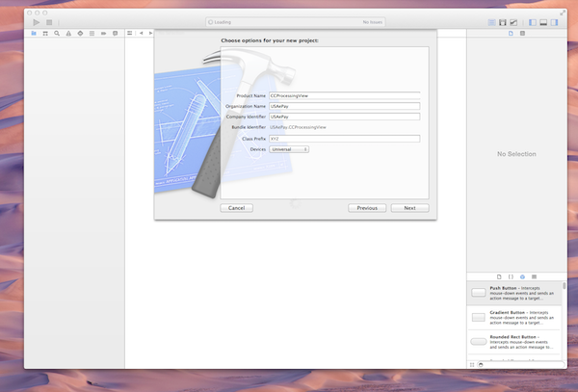Toggle the bottom Debug area visibility
This screenshot has width=578, height=392.
(544, 21)
